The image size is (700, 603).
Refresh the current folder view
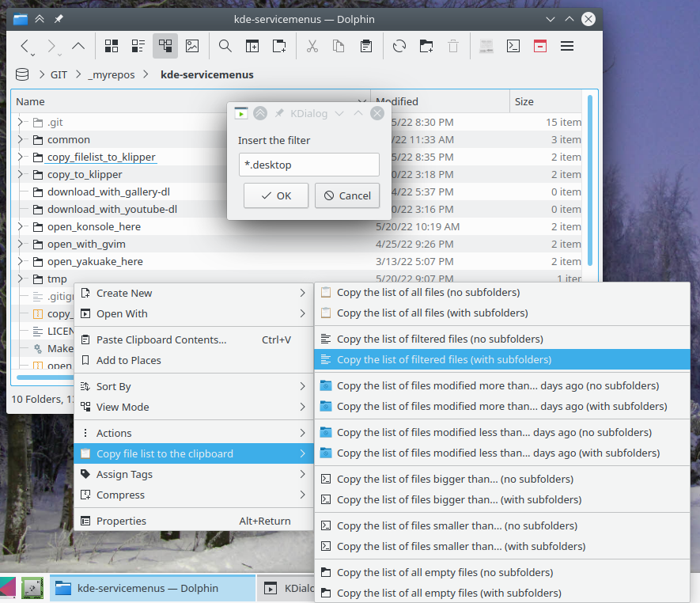click(399, 46)
